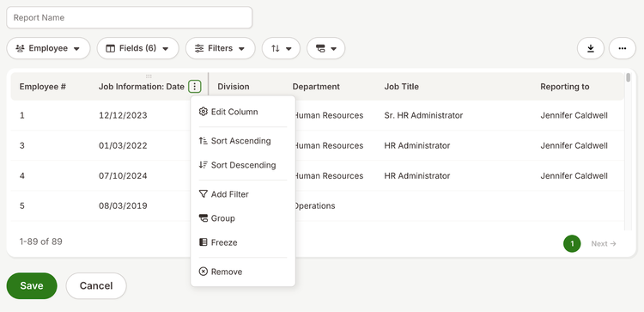Click the Job Title column header
The height and width of the screenshot is (312, 644).
(402, 87)
